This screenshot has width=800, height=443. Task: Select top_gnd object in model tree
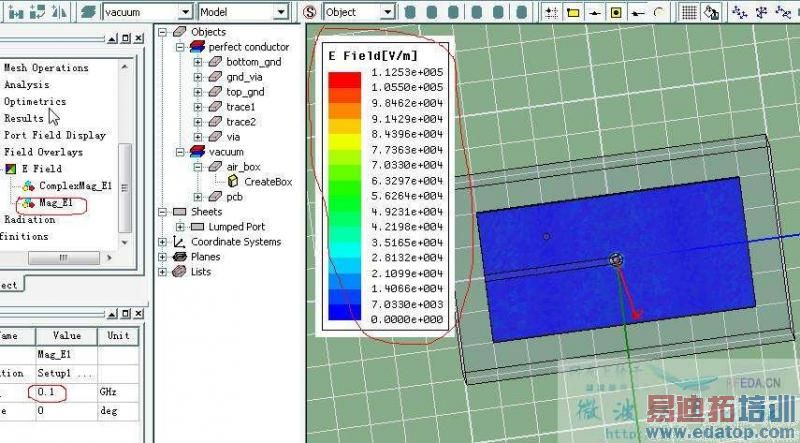pos(245,92)
